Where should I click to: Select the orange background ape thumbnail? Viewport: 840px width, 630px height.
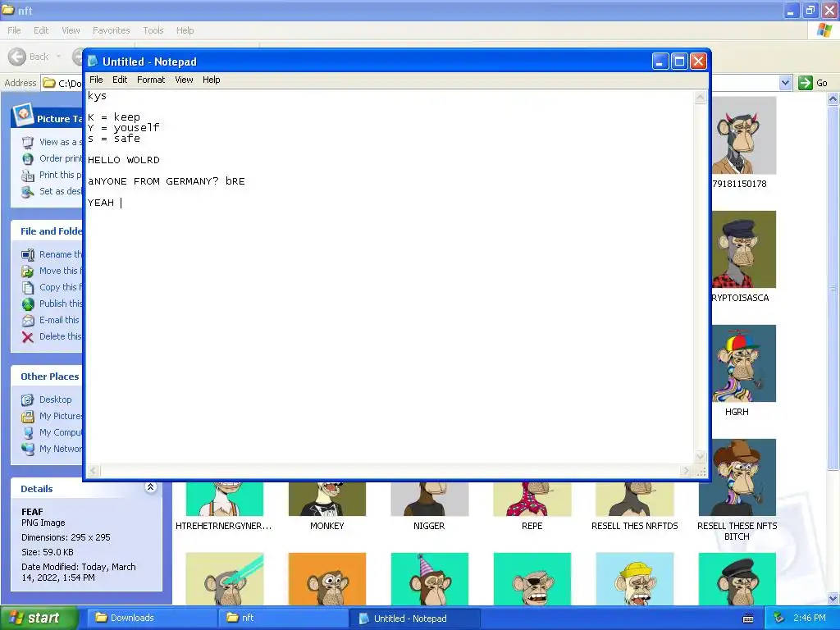tap(326, 578)
